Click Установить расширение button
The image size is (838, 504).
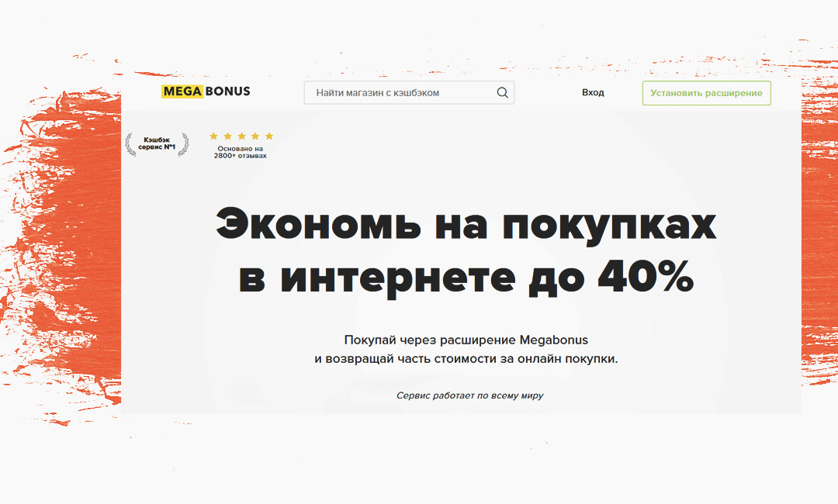click(707, 93)
